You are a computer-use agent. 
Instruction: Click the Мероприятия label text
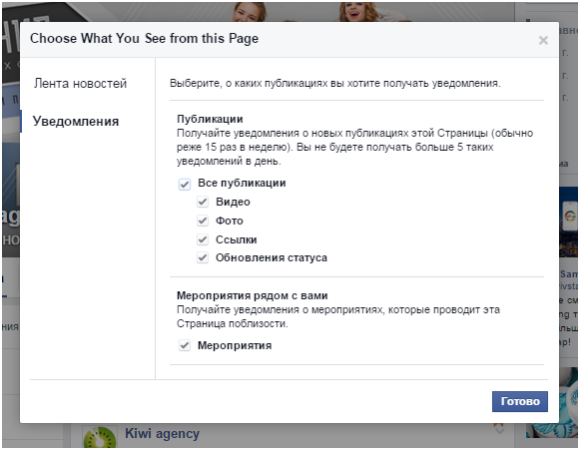pyautogui.click(x=235, y=345)
